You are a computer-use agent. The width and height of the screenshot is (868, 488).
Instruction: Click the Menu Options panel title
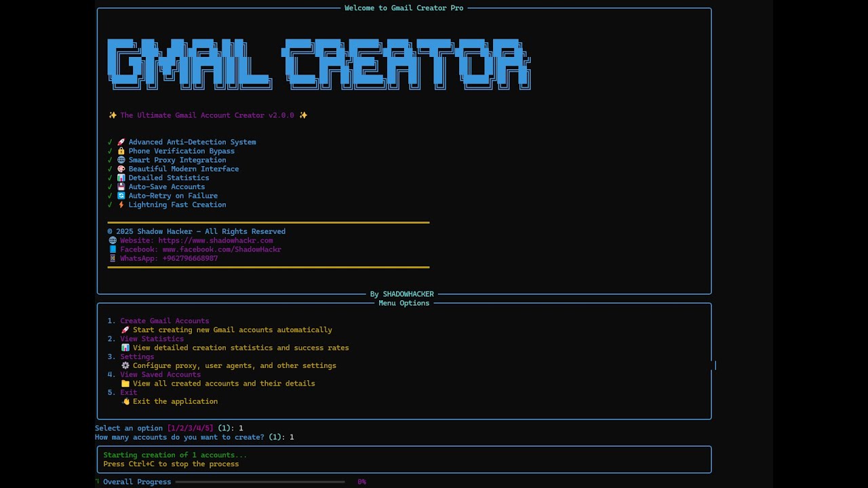coord(404,303)
